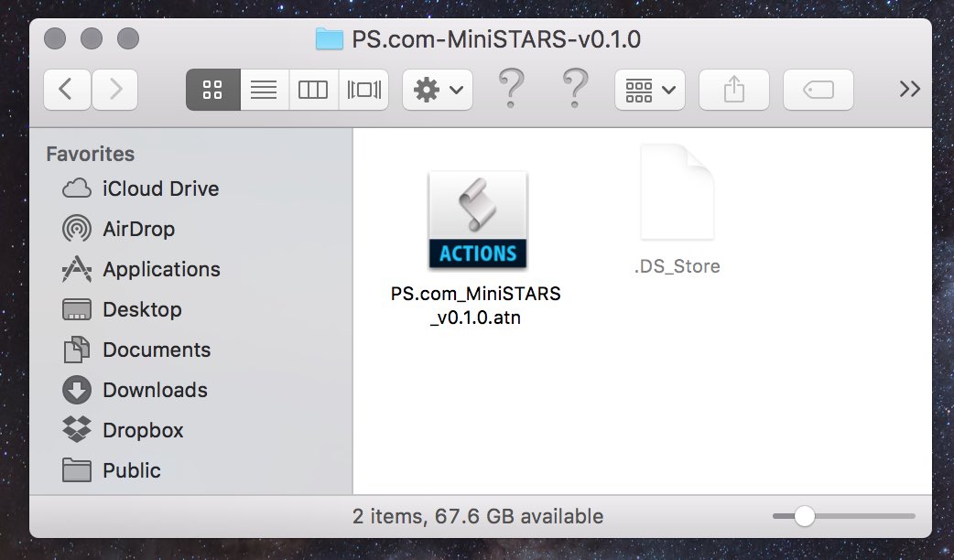Viewport: 954px width, 560px height.
Task: Close the Finder window
Action: (55, 38)
